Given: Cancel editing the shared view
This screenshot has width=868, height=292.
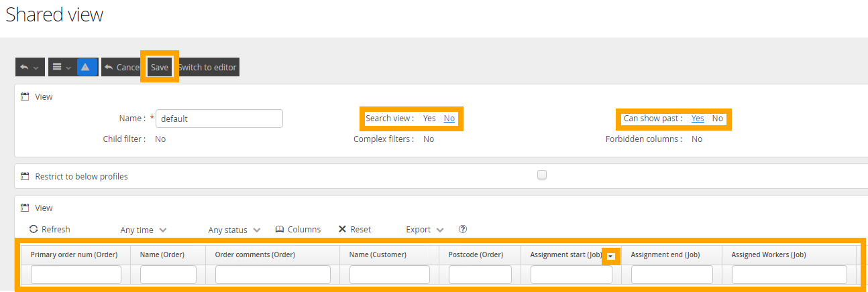Looking at the screenshot, I should point(122,67).
